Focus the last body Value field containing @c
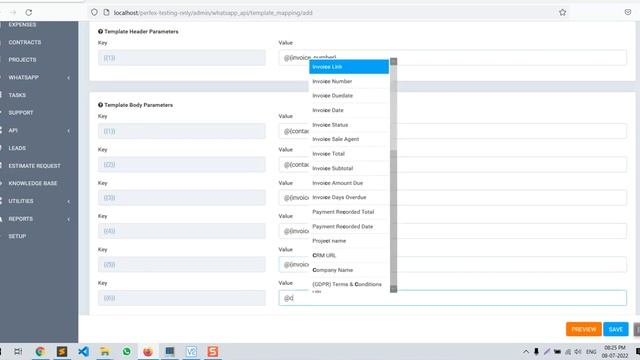 click(452, 298)
